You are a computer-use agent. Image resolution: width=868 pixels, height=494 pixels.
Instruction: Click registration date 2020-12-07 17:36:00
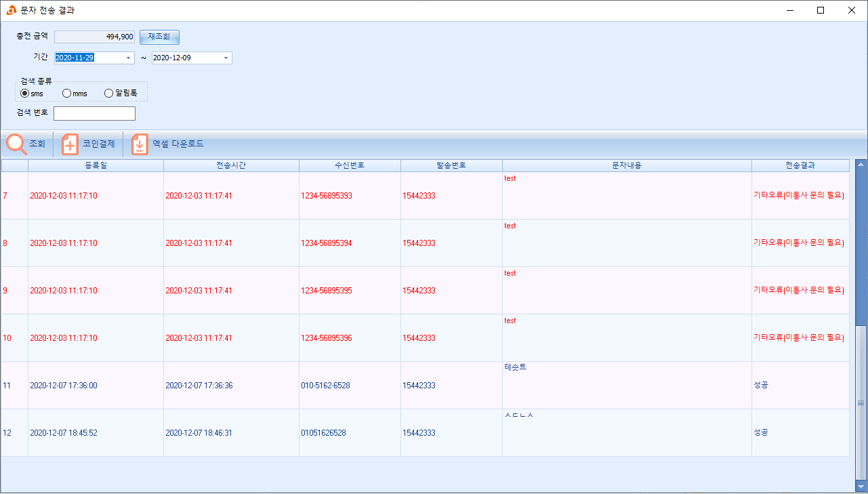pos(64,386)
